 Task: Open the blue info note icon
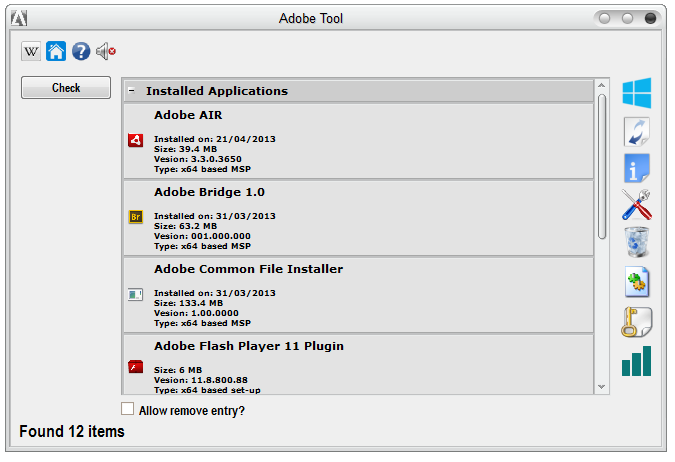coord(637,168)
